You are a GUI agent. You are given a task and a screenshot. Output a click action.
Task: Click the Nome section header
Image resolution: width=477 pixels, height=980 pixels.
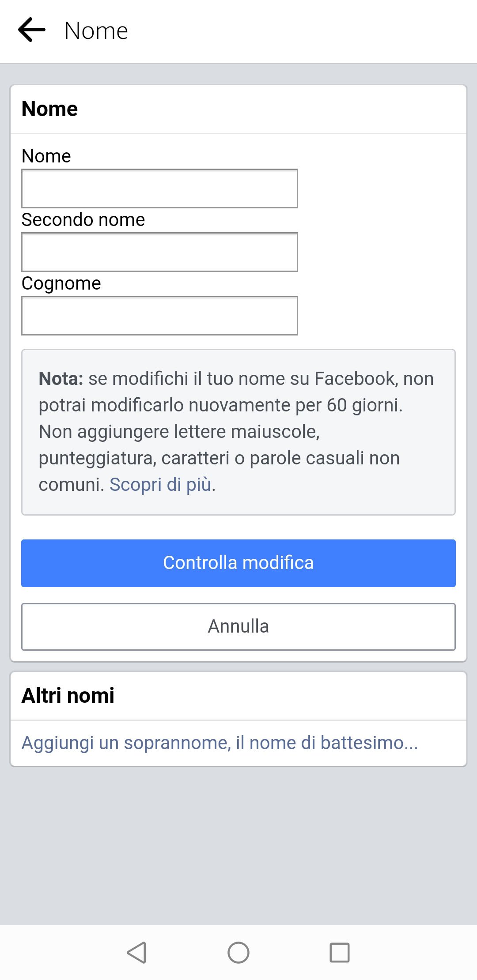tap(49, 108)
